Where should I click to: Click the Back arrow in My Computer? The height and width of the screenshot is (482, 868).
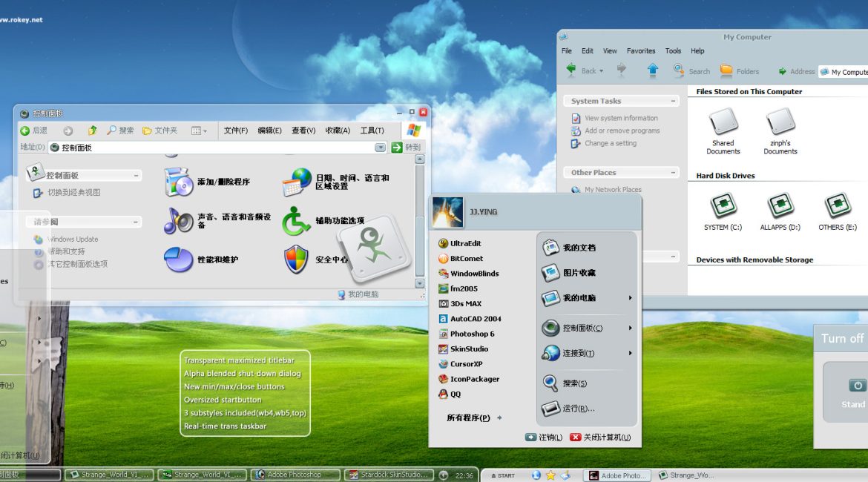click(x=571, y=70)
